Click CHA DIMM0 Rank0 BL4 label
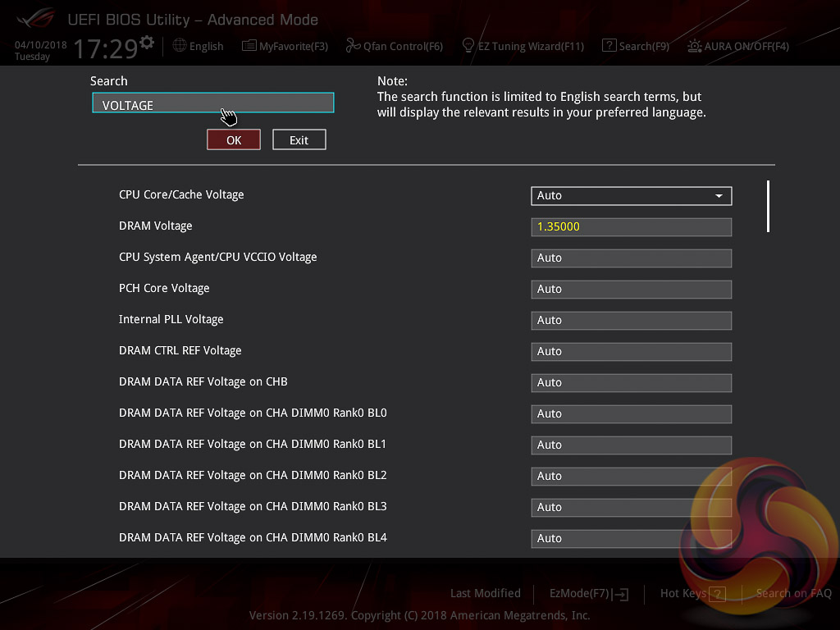Viewport: 840px width, 630px height. tap(253, 537)
